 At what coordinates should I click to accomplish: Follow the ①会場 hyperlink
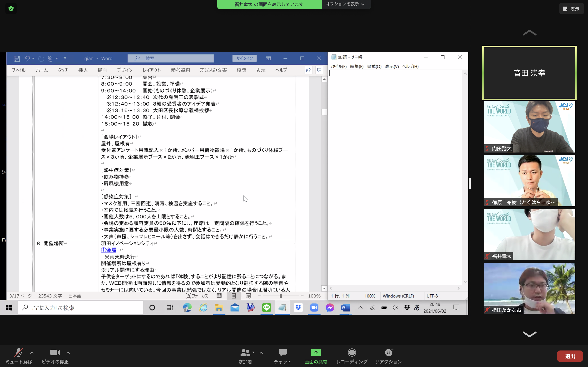[109, 250]
